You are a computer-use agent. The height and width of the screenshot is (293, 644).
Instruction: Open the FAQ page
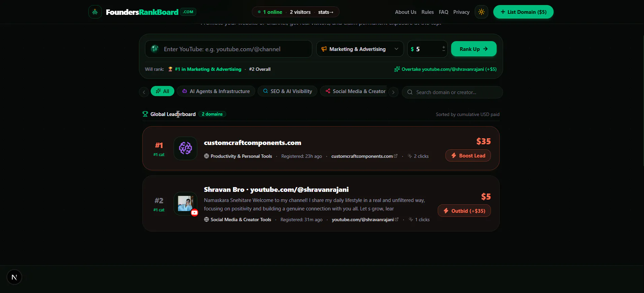(443, 12)
